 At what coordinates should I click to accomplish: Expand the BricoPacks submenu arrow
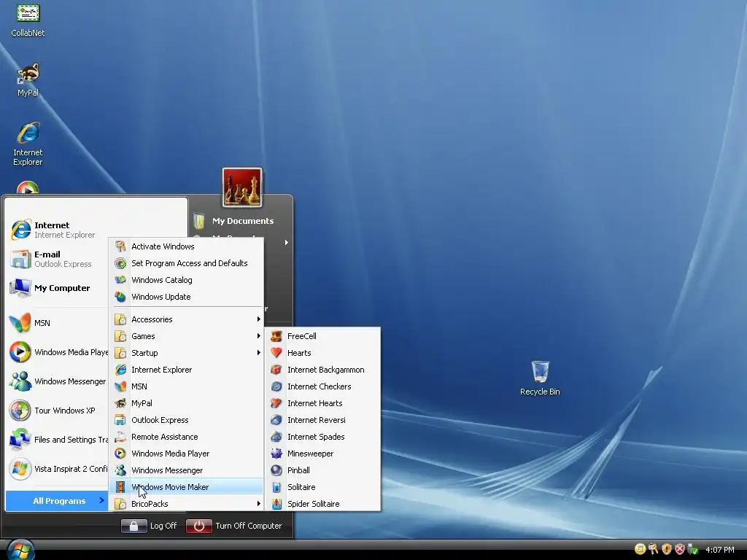point(259,504)
